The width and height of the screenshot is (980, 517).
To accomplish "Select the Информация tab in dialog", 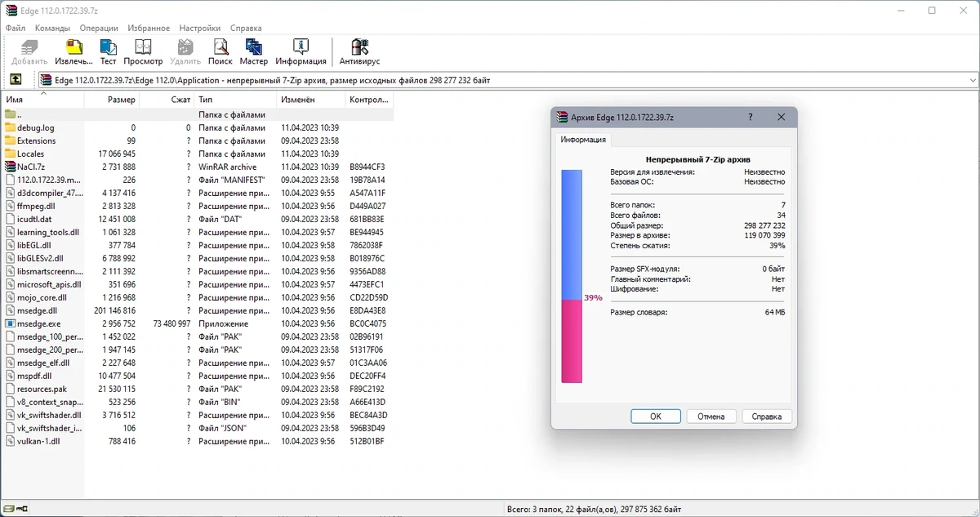I will [x=583, y=140].
